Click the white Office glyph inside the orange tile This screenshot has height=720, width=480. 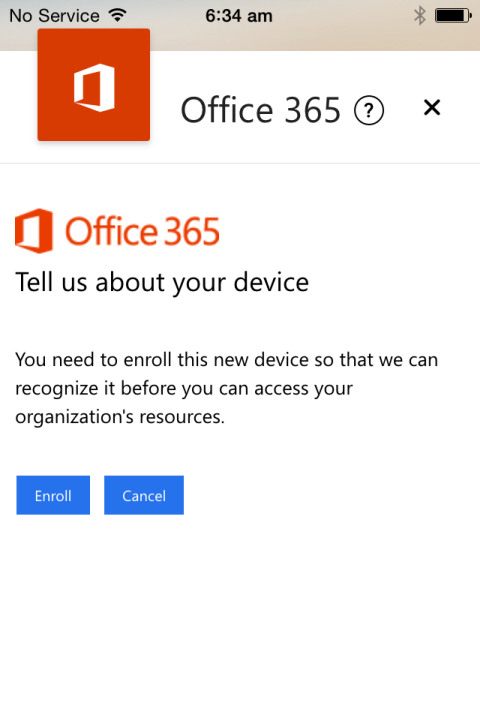click(x=94, y=88)
